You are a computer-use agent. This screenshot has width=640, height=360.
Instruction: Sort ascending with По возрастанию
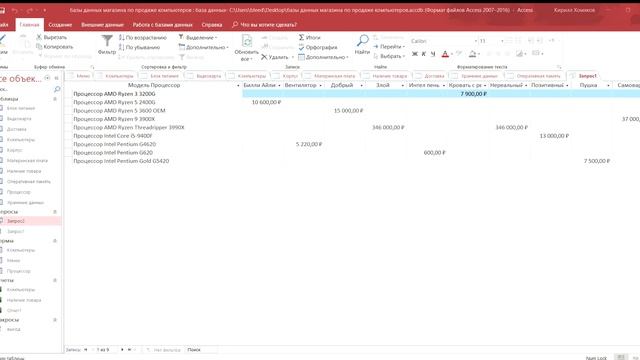tap(143, 38)
